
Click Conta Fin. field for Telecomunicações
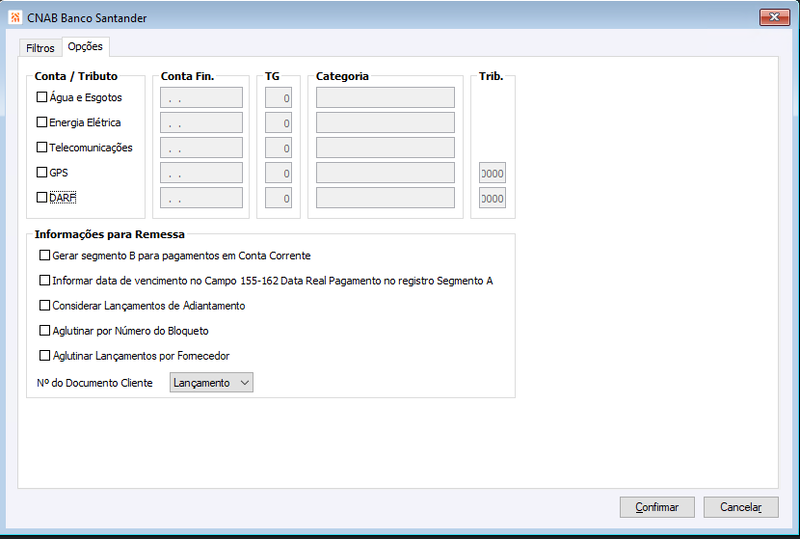202,148
